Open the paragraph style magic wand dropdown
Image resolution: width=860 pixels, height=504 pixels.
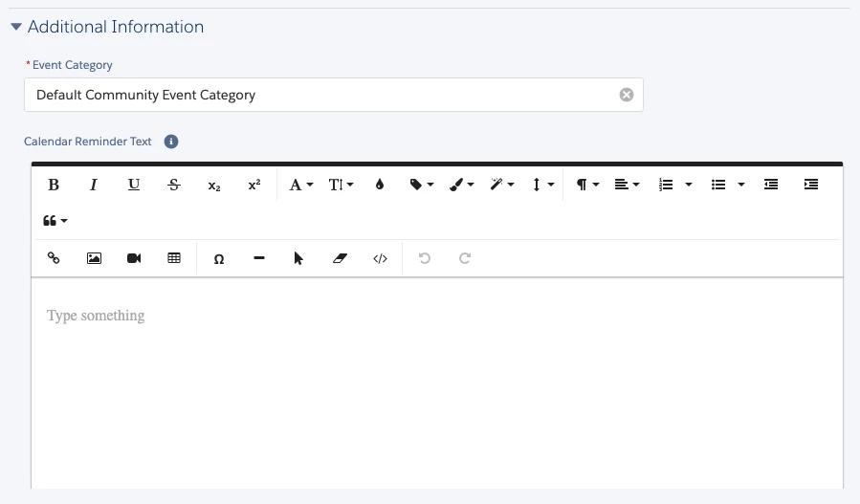(x=502, y=185)
